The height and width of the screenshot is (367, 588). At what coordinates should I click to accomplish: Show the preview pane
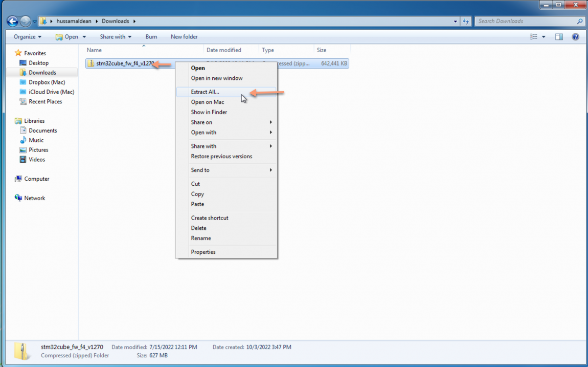point(559,36)
